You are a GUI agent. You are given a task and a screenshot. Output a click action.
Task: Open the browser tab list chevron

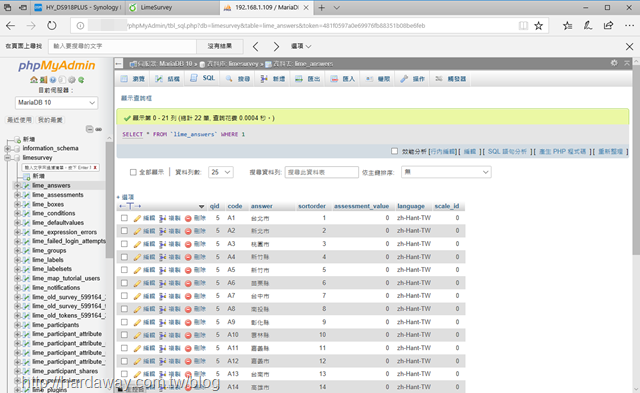[x=336, y=8]
